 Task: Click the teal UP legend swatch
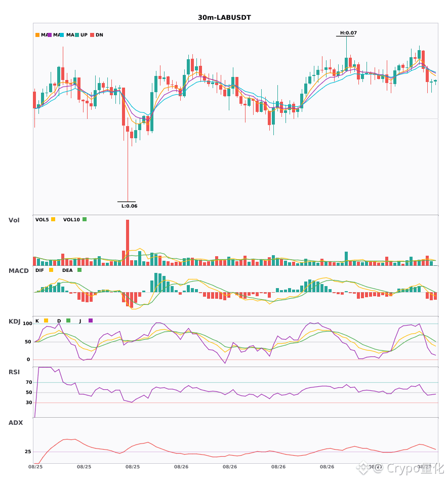pos(77,35)
